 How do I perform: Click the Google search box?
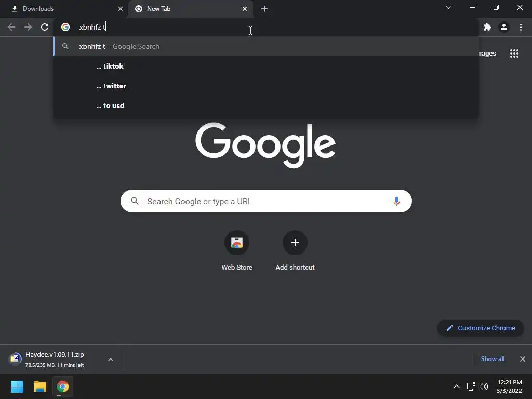[x=266, y=201]
